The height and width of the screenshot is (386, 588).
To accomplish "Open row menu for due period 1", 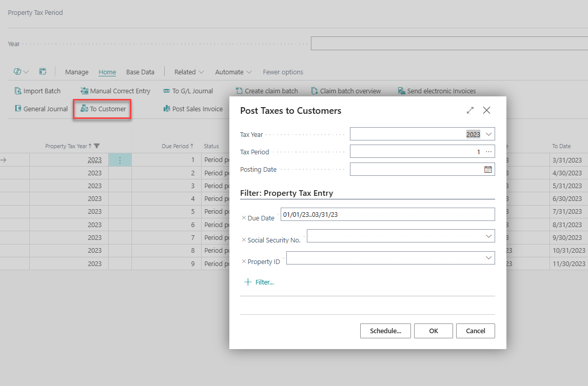I will (x=120, y=160).
